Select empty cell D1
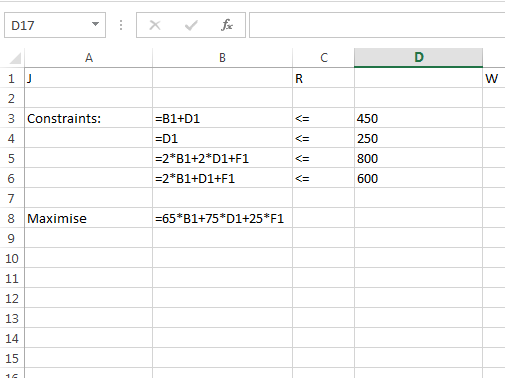 pyautogui.click(x=419, y=78)
